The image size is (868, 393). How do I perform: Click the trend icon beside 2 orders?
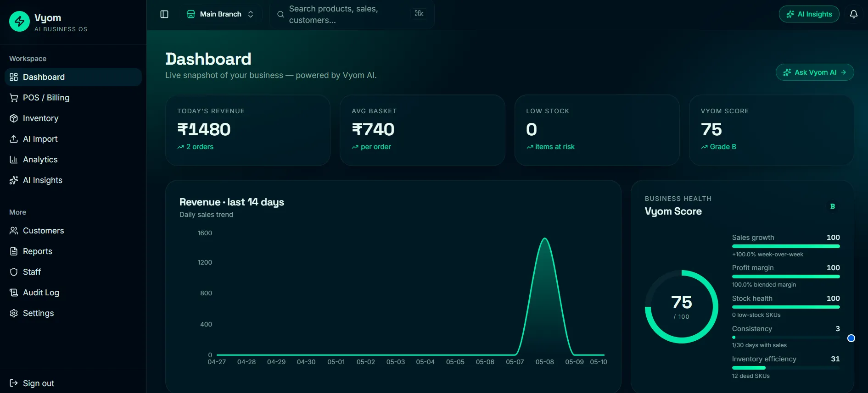[x=180, y=147]
